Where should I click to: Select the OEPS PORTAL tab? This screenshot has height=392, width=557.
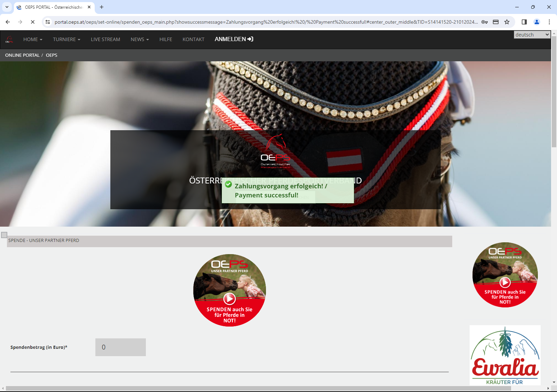coord(54,7)
